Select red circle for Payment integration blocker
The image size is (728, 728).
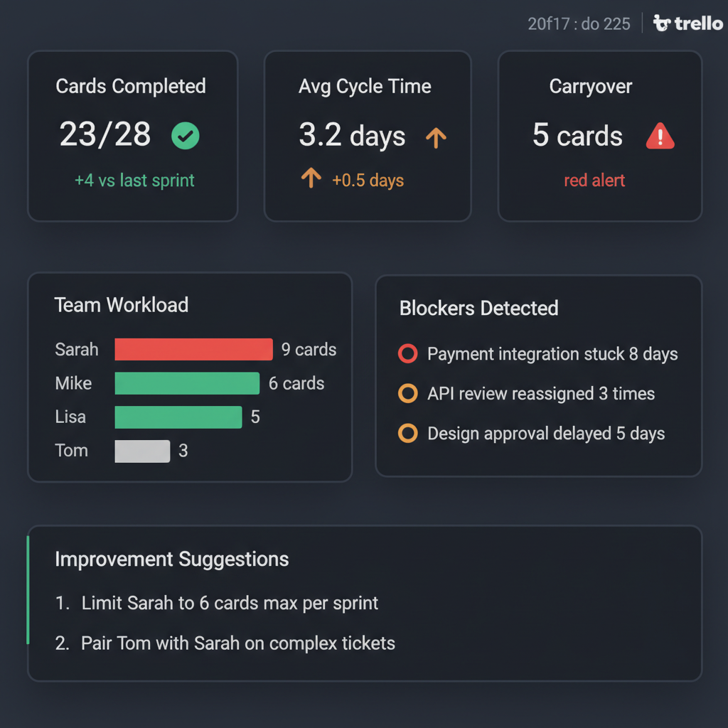click(x=407, y=353)
